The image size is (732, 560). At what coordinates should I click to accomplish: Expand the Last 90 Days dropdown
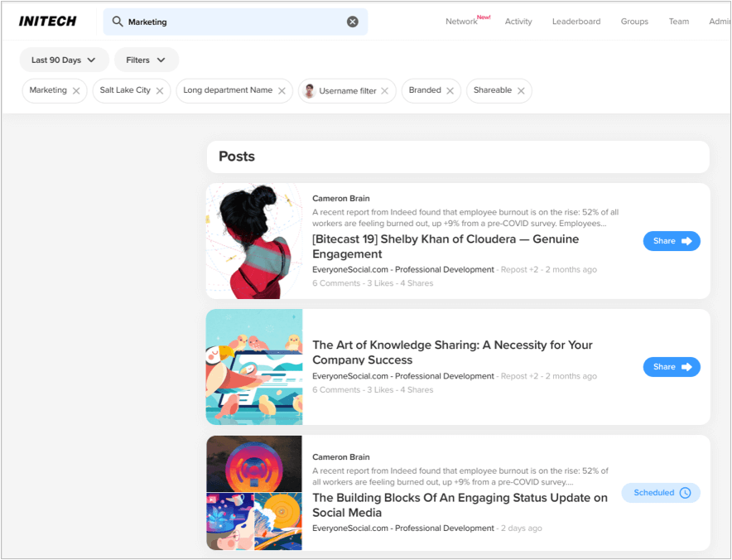pos(64,60)
